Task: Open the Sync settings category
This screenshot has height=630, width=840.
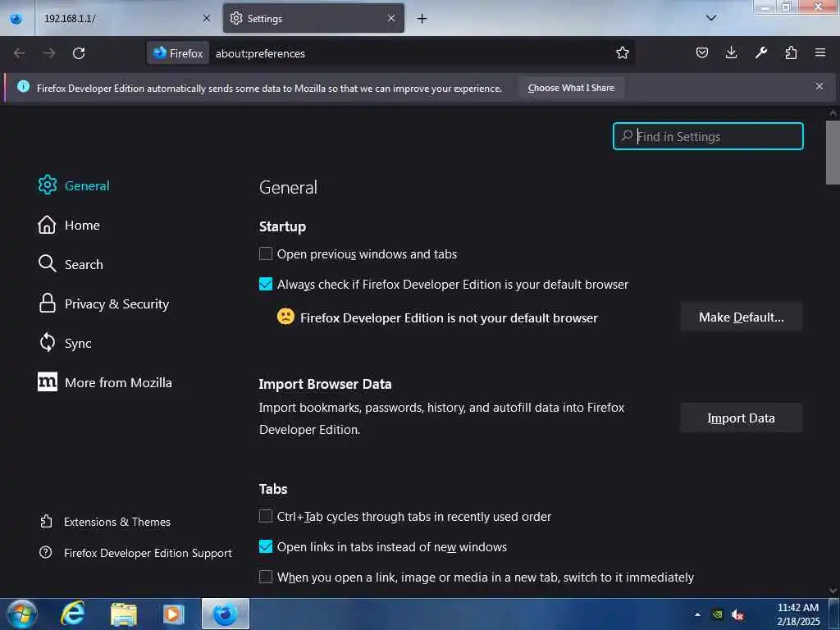Action: (65, 343)
